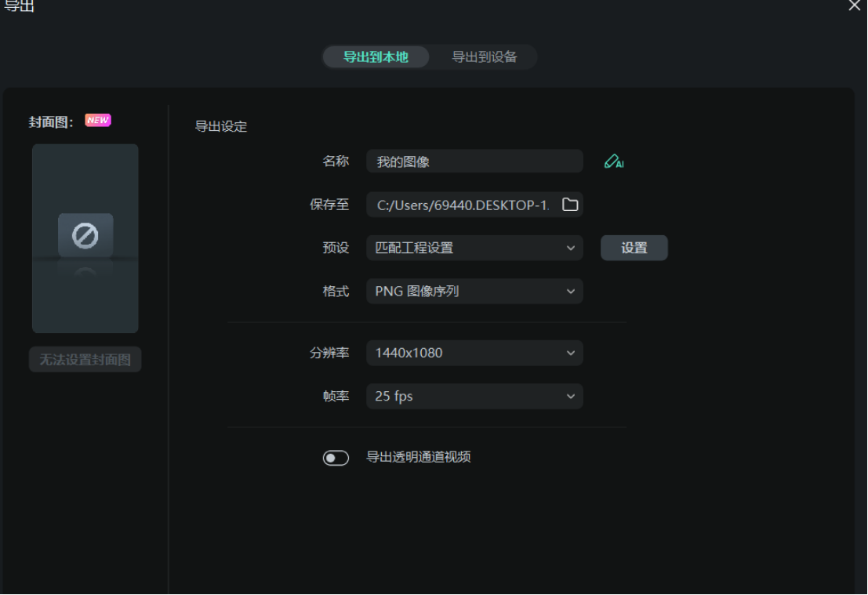Expand the 帧率 dropdown chevron
Screen dimensions: 868x595
point(571,396)
